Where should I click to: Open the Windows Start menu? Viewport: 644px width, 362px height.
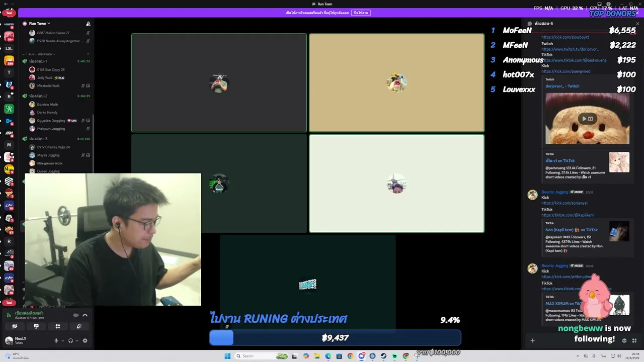tap(227, 356)
